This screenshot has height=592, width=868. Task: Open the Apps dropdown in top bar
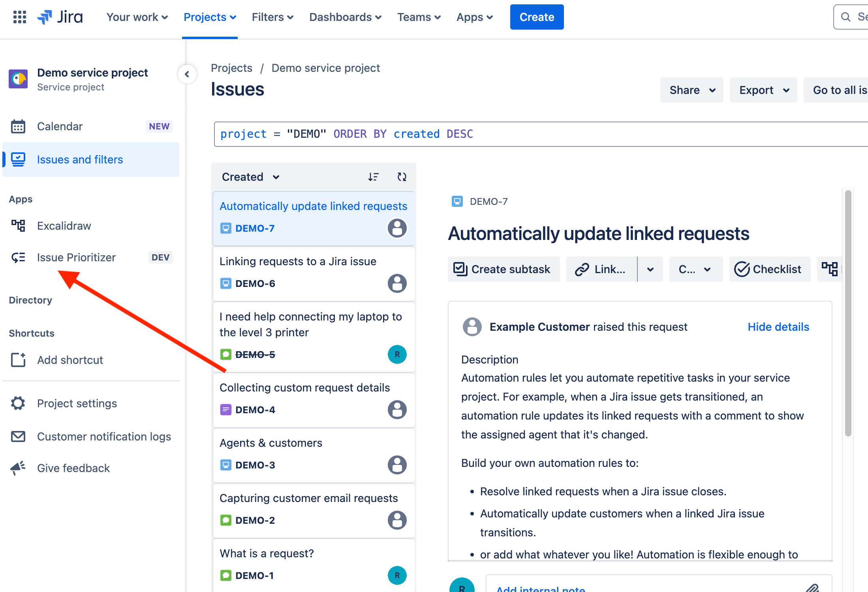475,17
